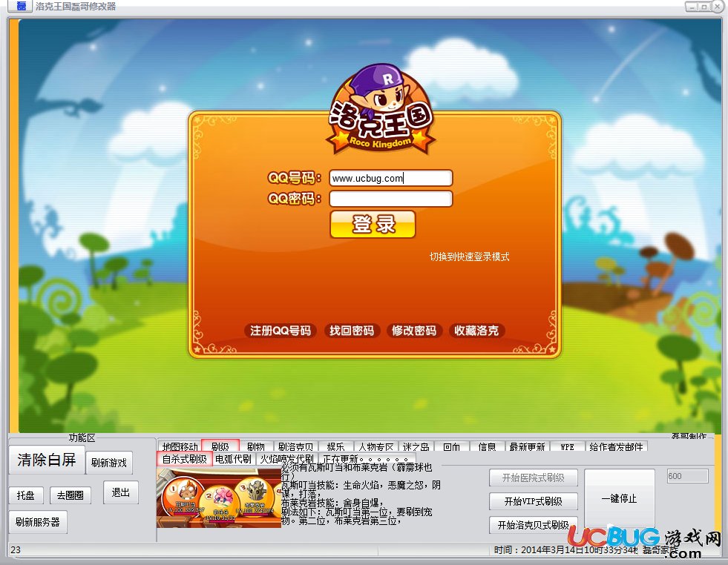Screen dimensions: 728x565
Task: Click the pink second pet icon
Action: pos(219,501)
